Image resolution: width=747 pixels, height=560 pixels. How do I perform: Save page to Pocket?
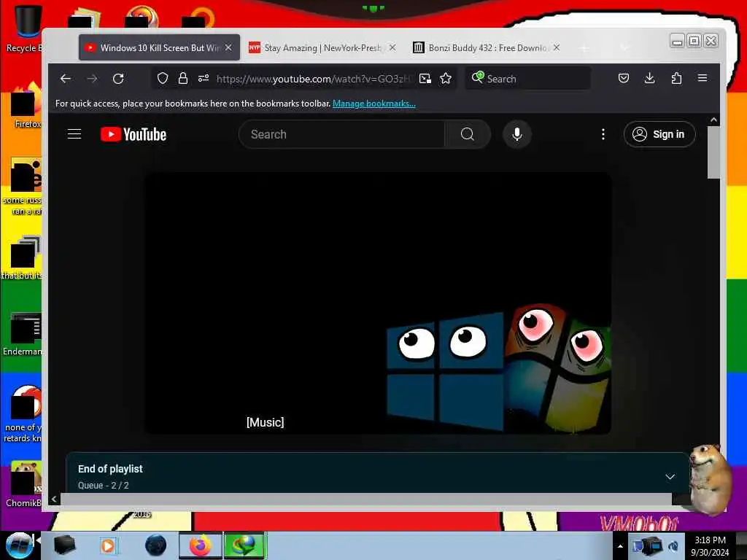tap(624, 79)
